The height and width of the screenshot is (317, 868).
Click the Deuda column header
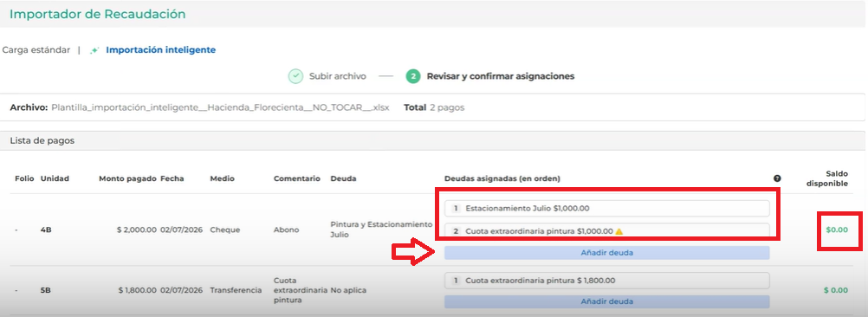click(343, 178)
